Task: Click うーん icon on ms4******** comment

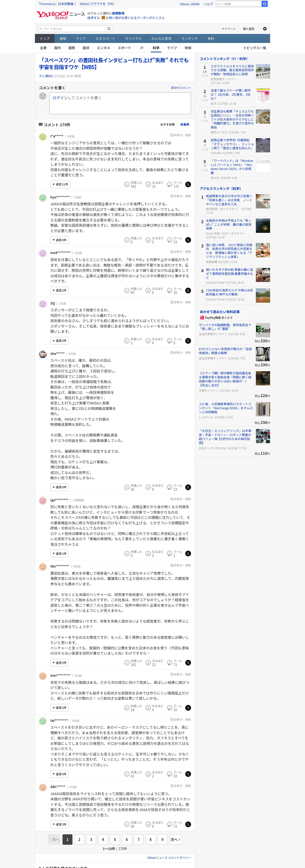Action: pyautogui.click(x=170, y=291)
